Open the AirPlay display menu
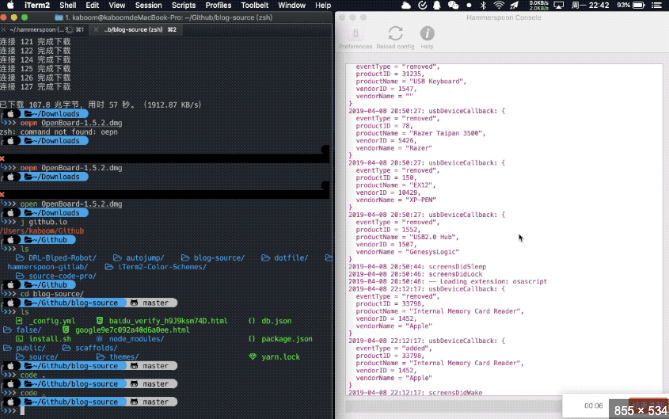The image size is (669, 419). pos(558,5)
